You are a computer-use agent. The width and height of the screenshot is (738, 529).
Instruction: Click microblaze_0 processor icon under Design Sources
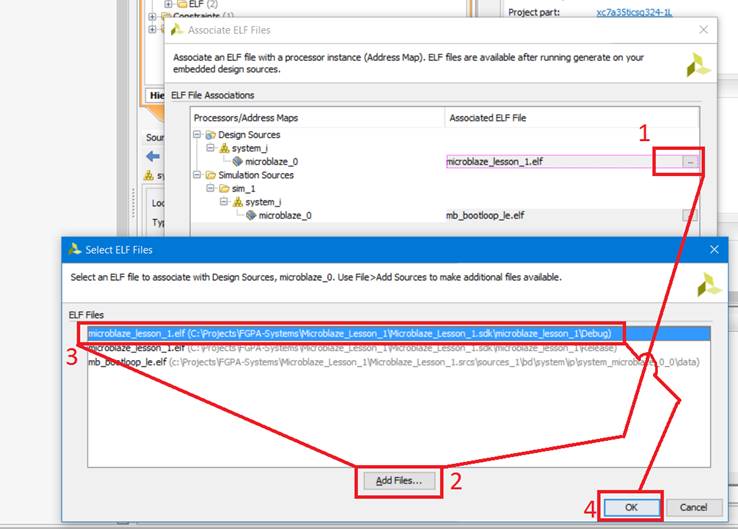tap(237, 161)
